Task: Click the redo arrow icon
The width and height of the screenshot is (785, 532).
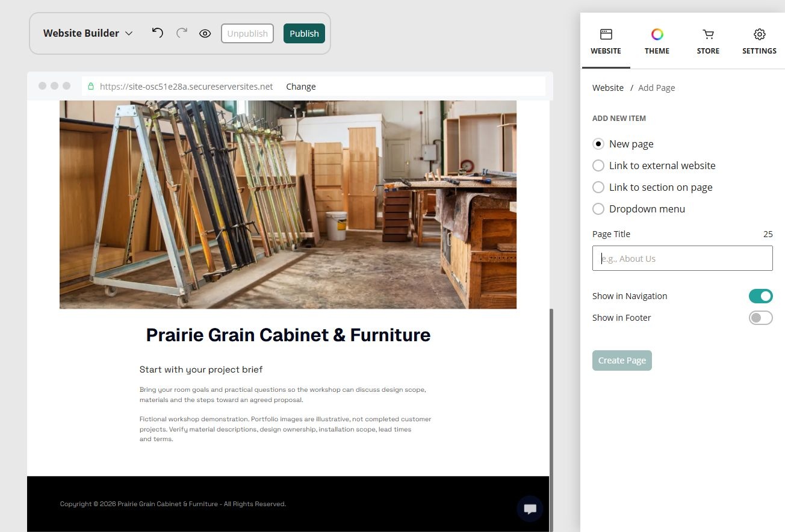Action: [181, 33]
